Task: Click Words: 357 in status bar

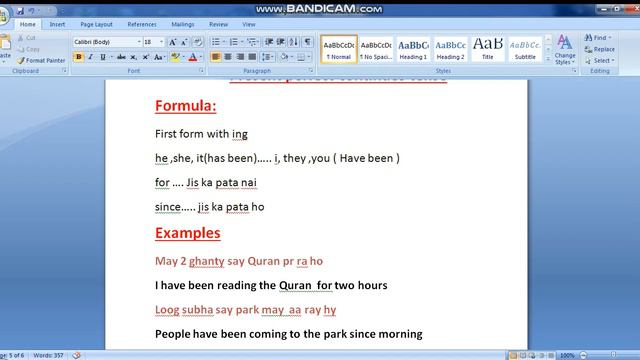Action: tap(48, 355)
